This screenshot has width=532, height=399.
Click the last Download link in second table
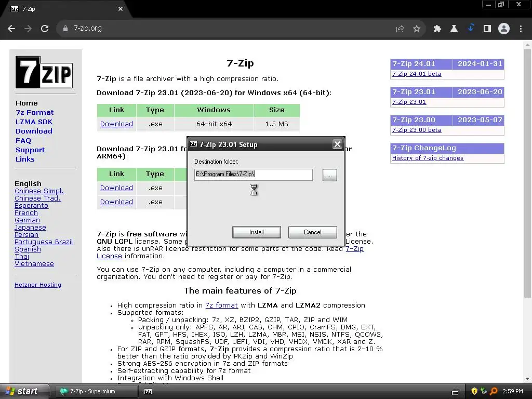pyautogui.click(x=116, y=202)
